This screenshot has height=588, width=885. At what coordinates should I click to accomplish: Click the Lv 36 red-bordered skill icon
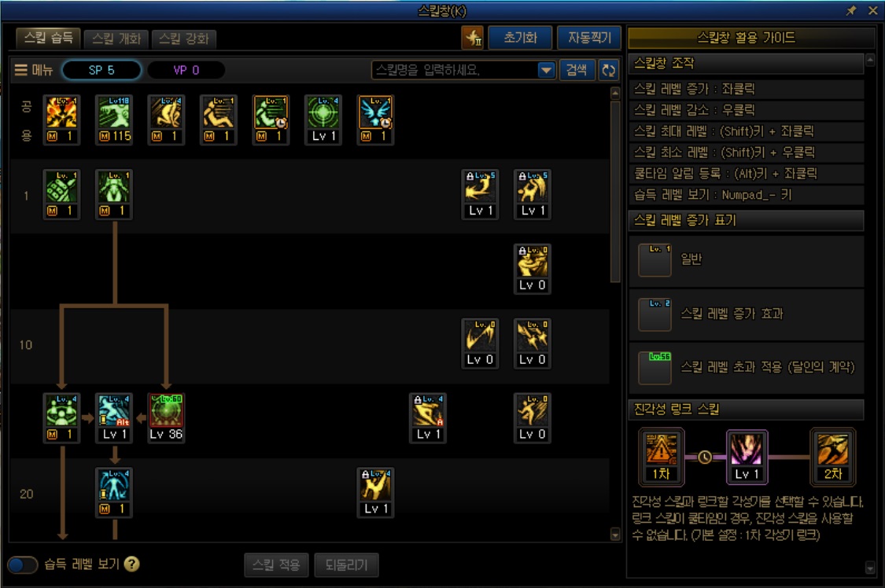pyautogui.click(x=166, y=417)
